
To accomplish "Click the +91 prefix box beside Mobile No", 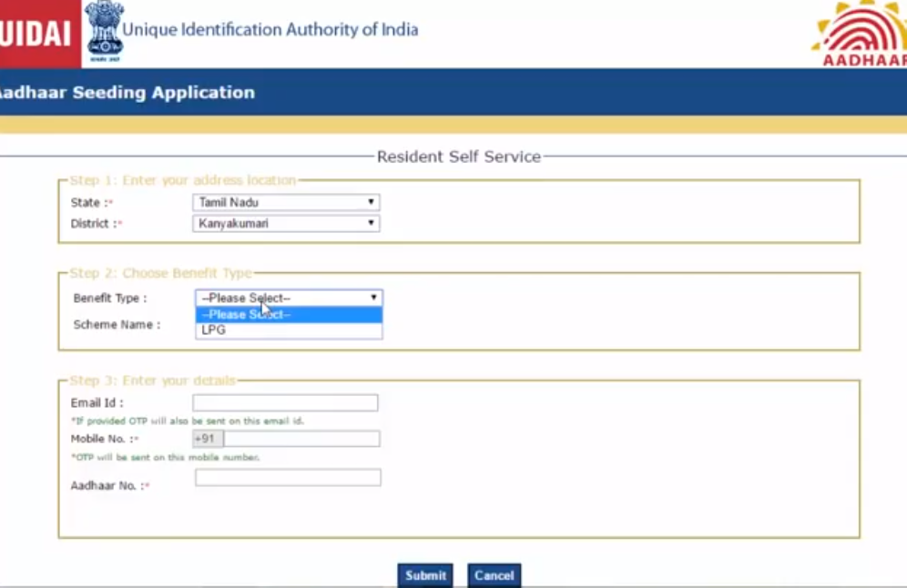I will point(206,438).
